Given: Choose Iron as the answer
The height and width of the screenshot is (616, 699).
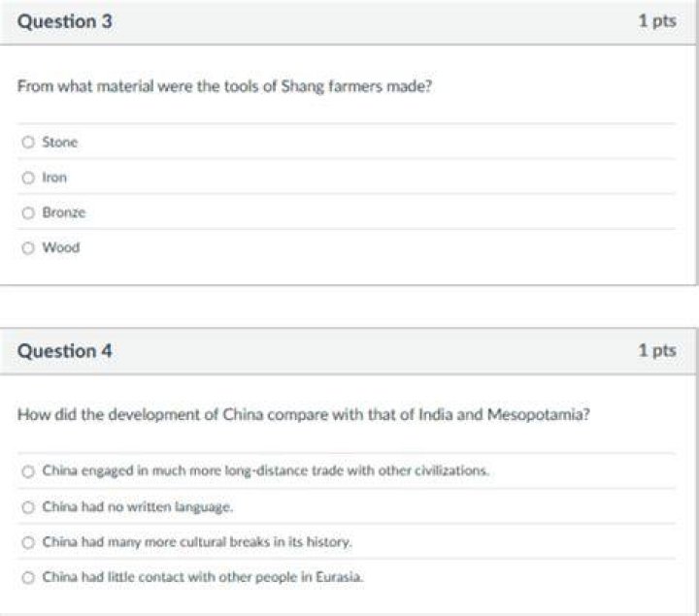Looking at the screenshot, I should (28, 178).
